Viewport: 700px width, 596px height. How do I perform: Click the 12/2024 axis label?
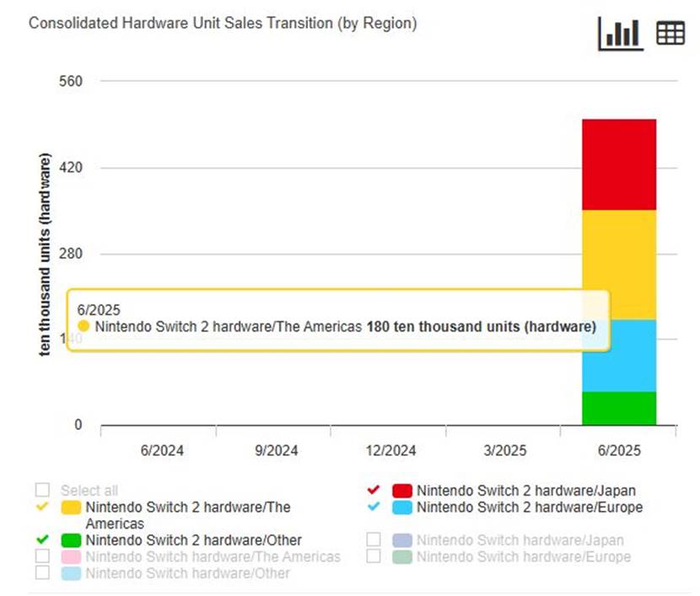pos(391,450)
